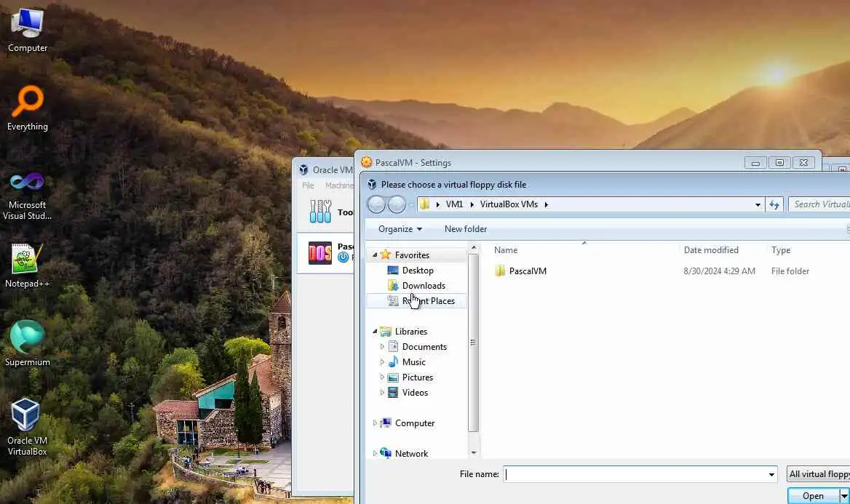This screenshot has height=504, width=850.
Task: Open the Organize dropdown menu
Action: (x=400, y=228)
